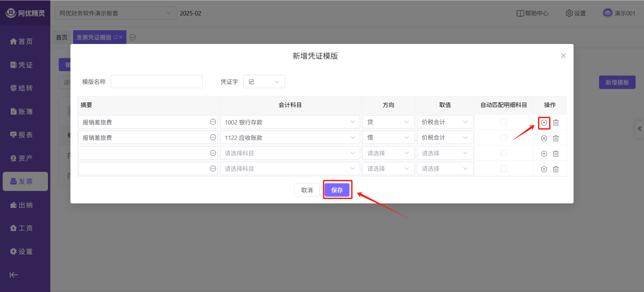Screen dimensions: 644x292
Task: Click the add-row plus icon in first row
Action: pyautogui.click(x=544, y=123)
